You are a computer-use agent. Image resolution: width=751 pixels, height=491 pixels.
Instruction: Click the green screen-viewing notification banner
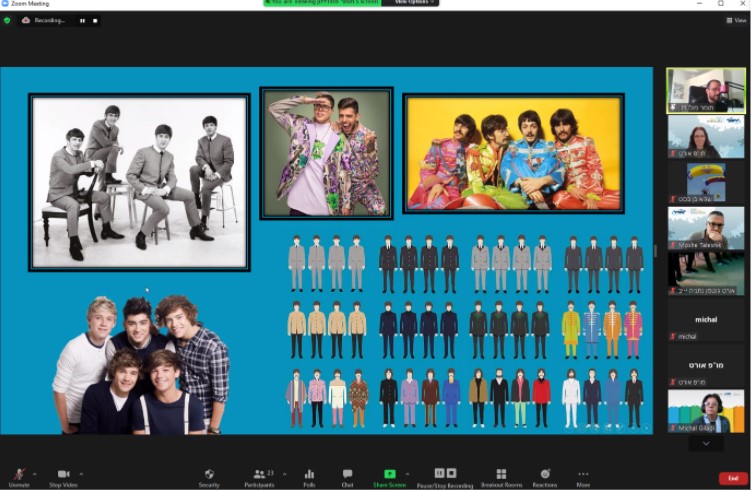pos(322,2)
